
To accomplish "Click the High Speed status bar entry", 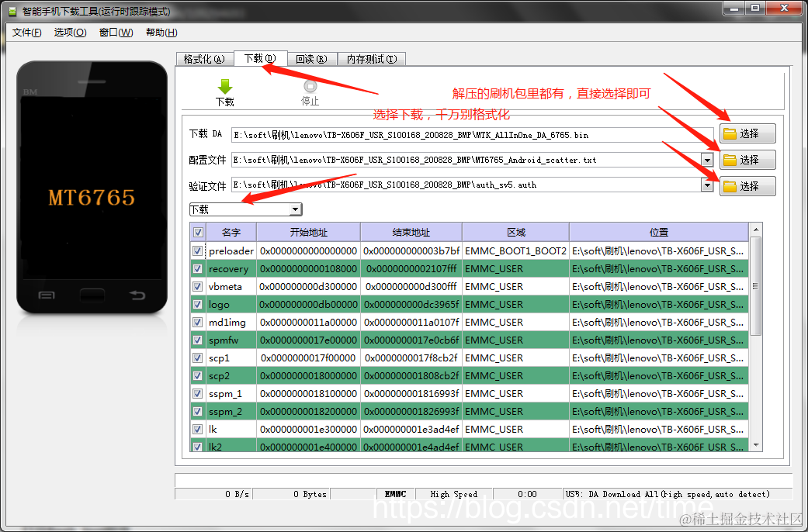I will pyautogui.click(x=453, y=494).
